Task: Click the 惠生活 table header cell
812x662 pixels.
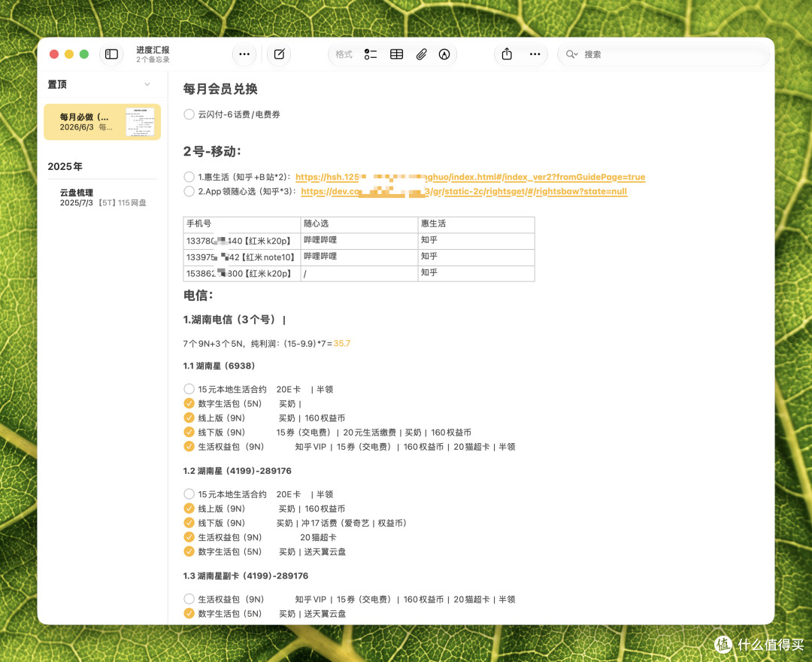Action: pos(477,223)
